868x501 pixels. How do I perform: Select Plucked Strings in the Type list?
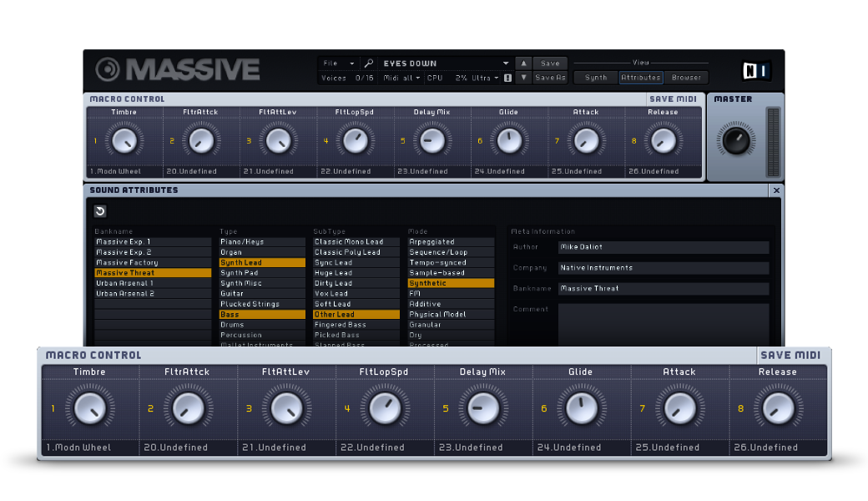[262, 304]
